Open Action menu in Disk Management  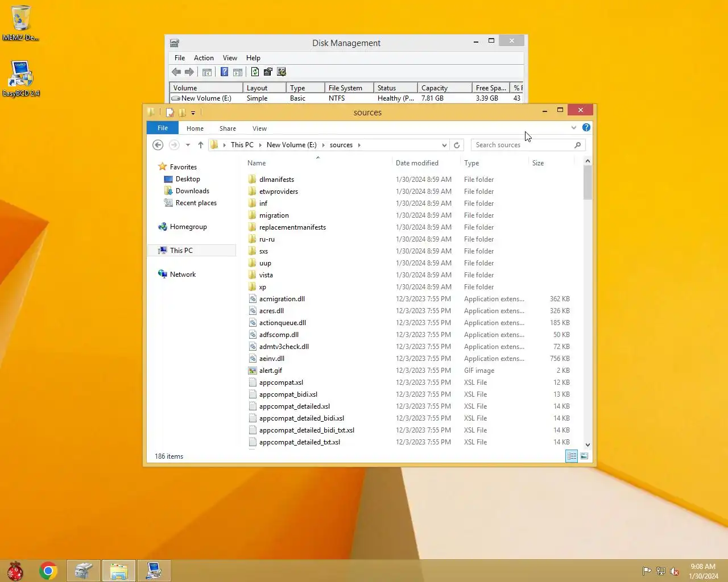click(x=204, y=58)
